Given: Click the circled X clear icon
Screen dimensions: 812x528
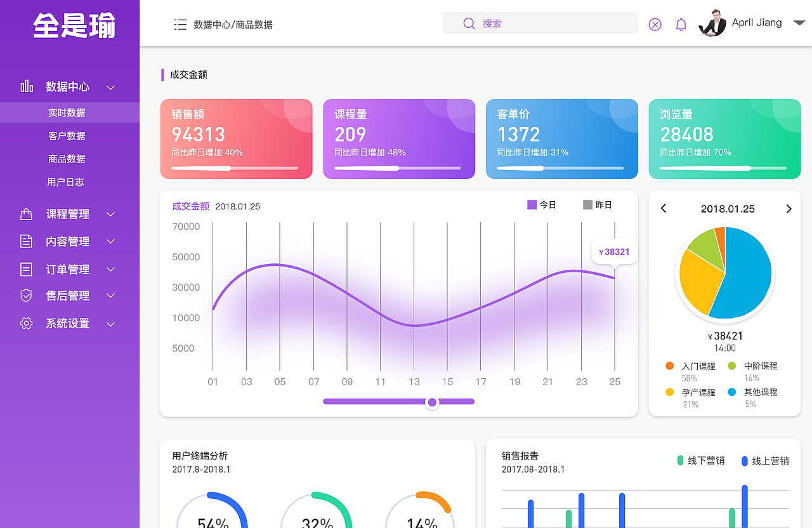Looking at the screenshot, I should pos(655,24).
